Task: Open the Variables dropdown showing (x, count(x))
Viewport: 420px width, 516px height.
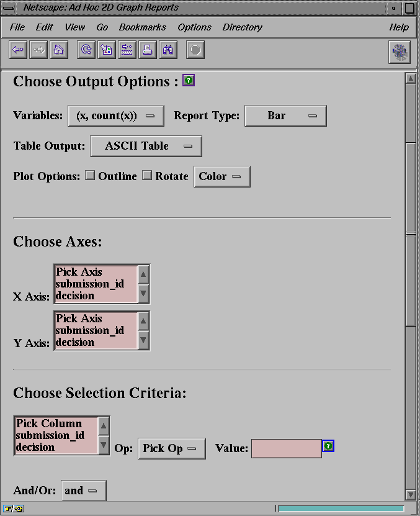Action: point(116,115)
